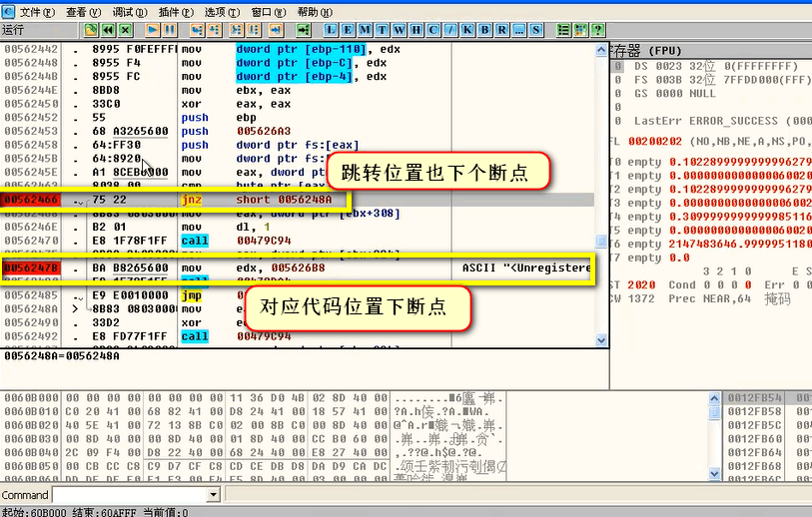This screenshot has height=517, width=812.
Task: Open the Executable modules window (E icon)
Action: 348,30
